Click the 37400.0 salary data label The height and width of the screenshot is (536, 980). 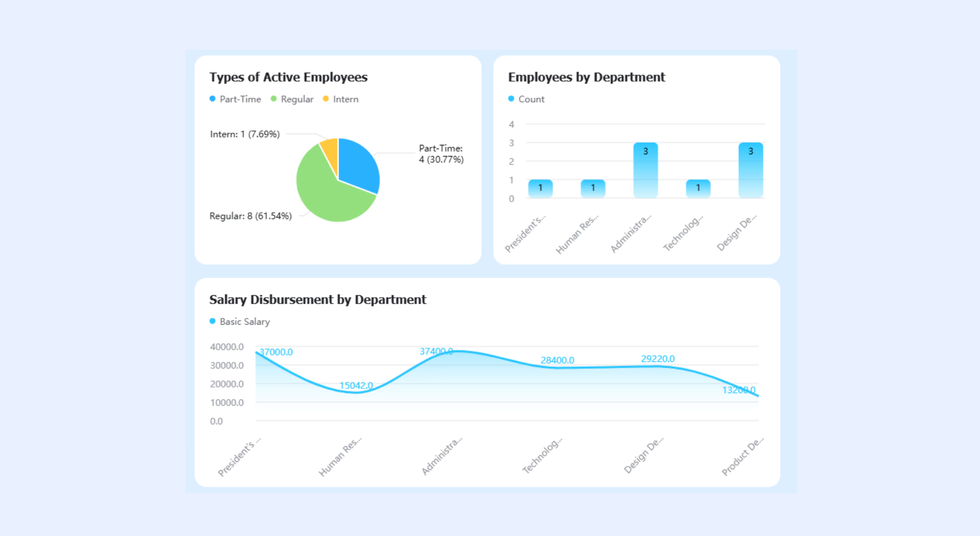pos(436,351)
